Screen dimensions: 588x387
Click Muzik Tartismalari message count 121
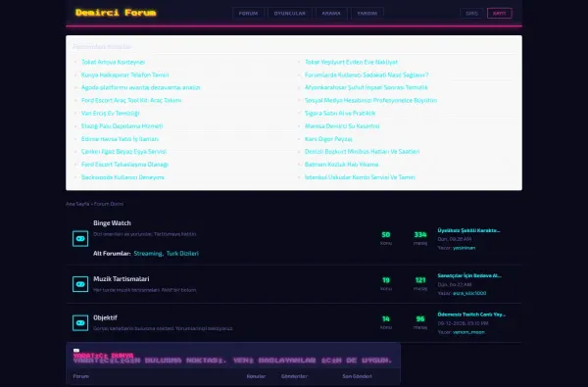pyautogui.click(x=420, y=280)
